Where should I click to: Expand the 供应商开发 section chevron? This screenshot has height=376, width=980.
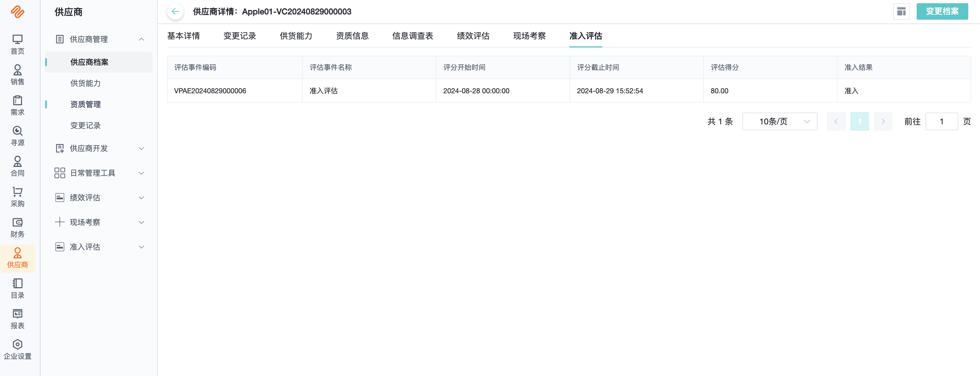(x=141, y=148)
